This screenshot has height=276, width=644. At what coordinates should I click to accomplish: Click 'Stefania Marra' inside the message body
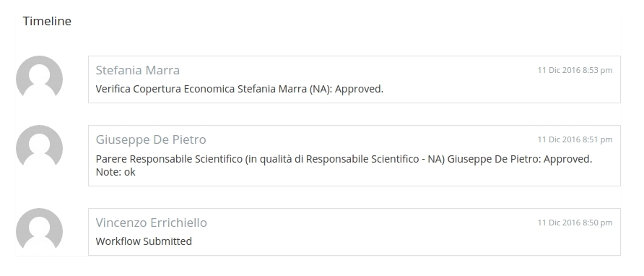pos(272,90)
